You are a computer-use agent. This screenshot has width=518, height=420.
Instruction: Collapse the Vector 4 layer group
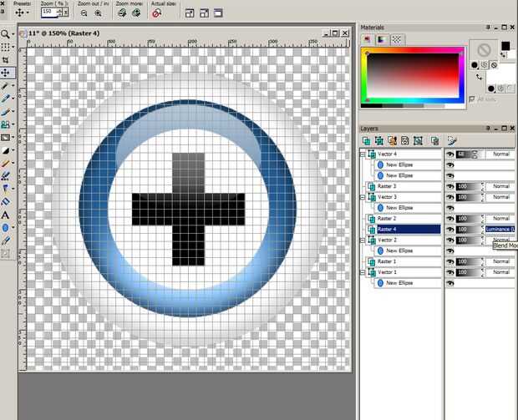363,154
